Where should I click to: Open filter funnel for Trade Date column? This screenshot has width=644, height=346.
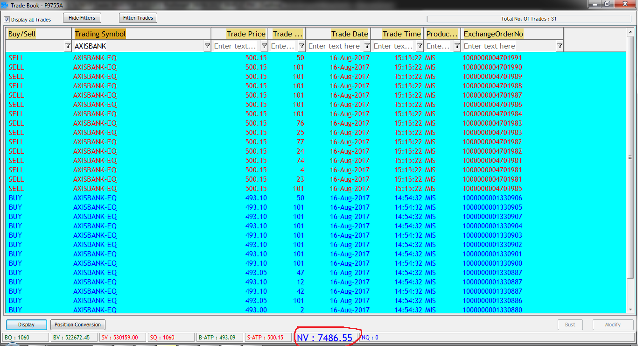367,46
